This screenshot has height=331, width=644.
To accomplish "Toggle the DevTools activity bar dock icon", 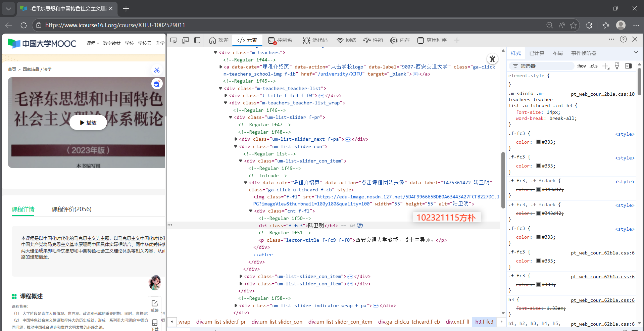I will click(x=197, y=40).
